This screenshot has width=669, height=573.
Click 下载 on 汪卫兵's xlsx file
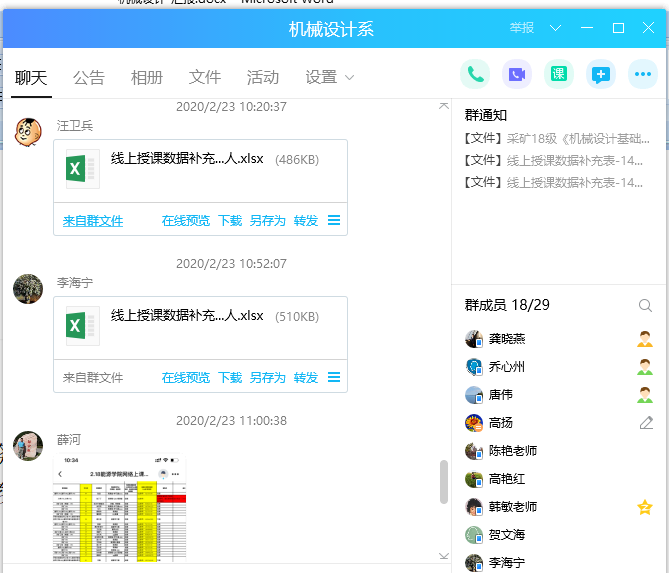[x=230, y=221]
